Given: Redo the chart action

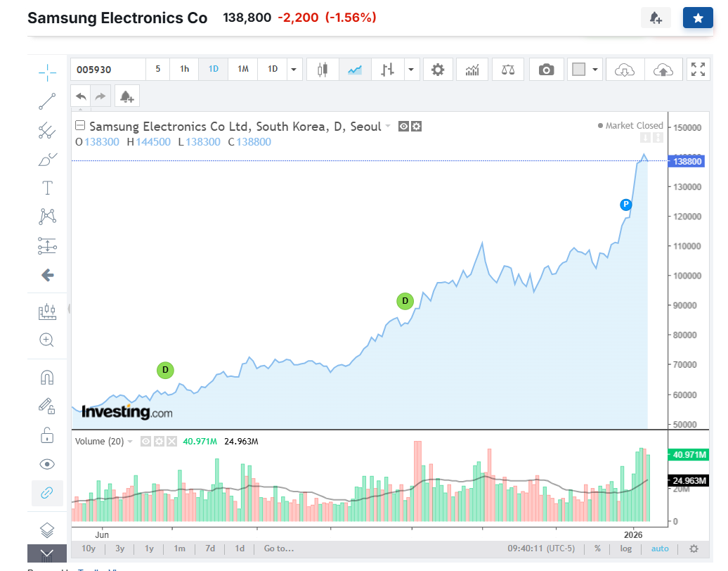Looking at the screenshot, I should pos(100,96).
